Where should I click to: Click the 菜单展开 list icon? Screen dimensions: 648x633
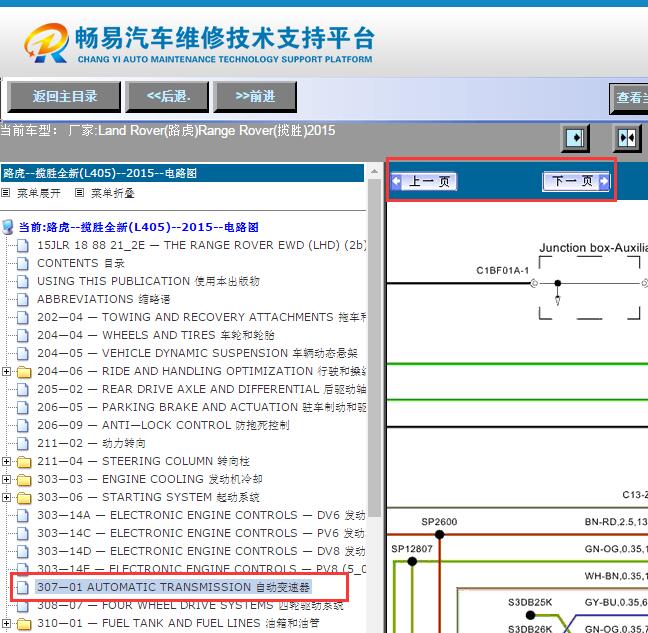click(5, 193)
